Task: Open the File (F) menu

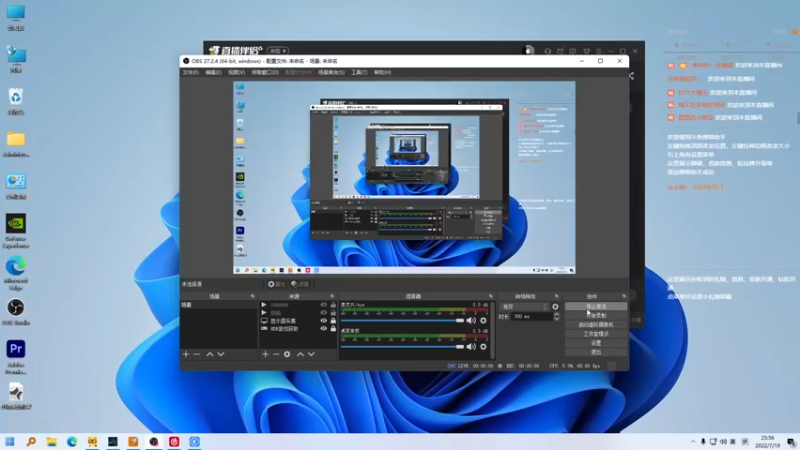Action: point(190,72)
